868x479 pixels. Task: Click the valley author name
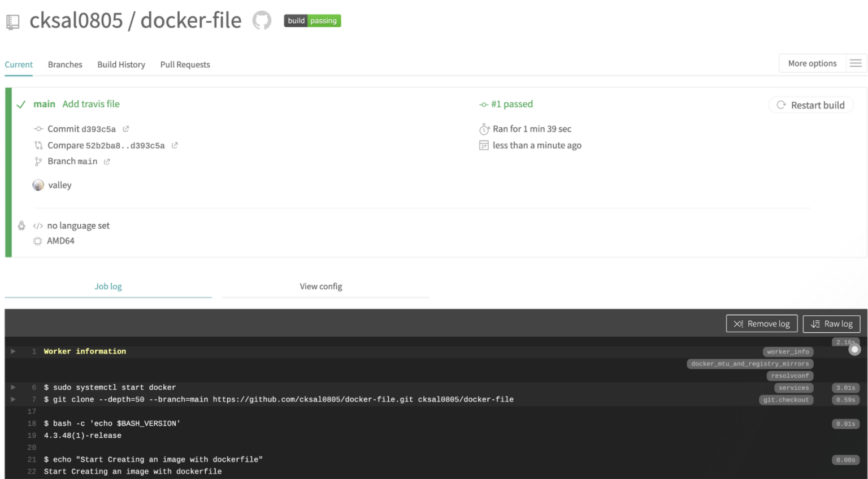pos(60,185)
